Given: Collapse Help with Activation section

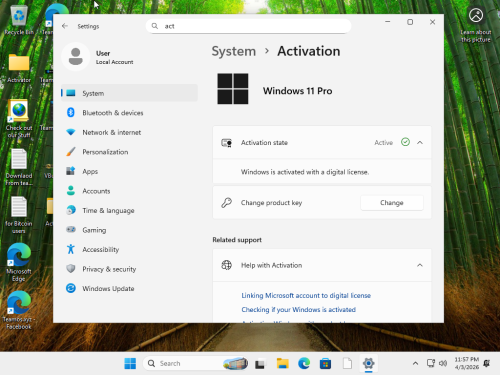Looking at the screenshot, I should (x=420, y=265).
